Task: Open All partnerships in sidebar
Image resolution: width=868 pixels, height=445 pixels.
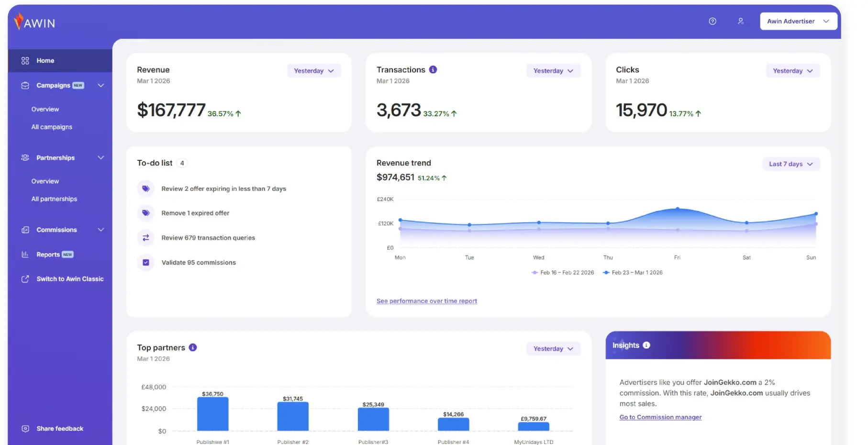Action: click(54, 199)
